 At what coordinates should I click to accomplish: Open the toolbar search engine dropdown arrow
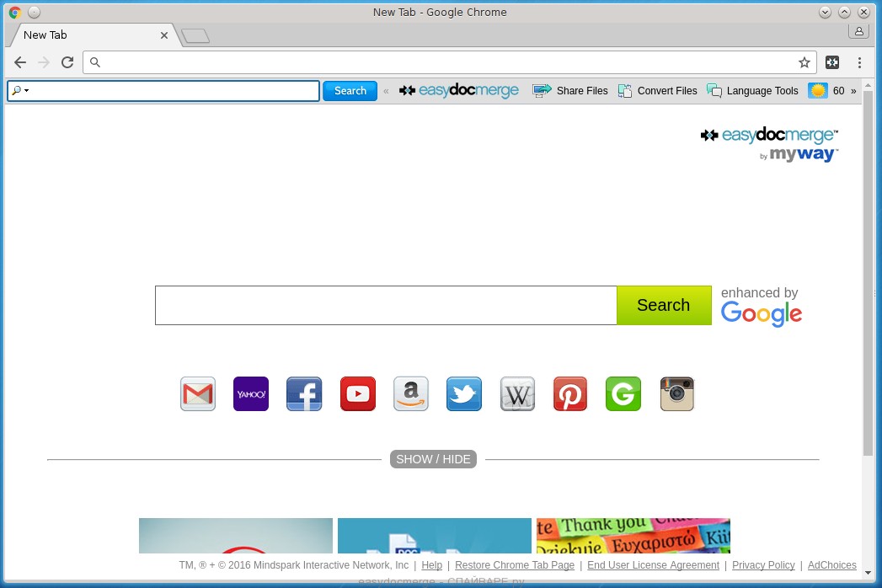tap(26, 90)
